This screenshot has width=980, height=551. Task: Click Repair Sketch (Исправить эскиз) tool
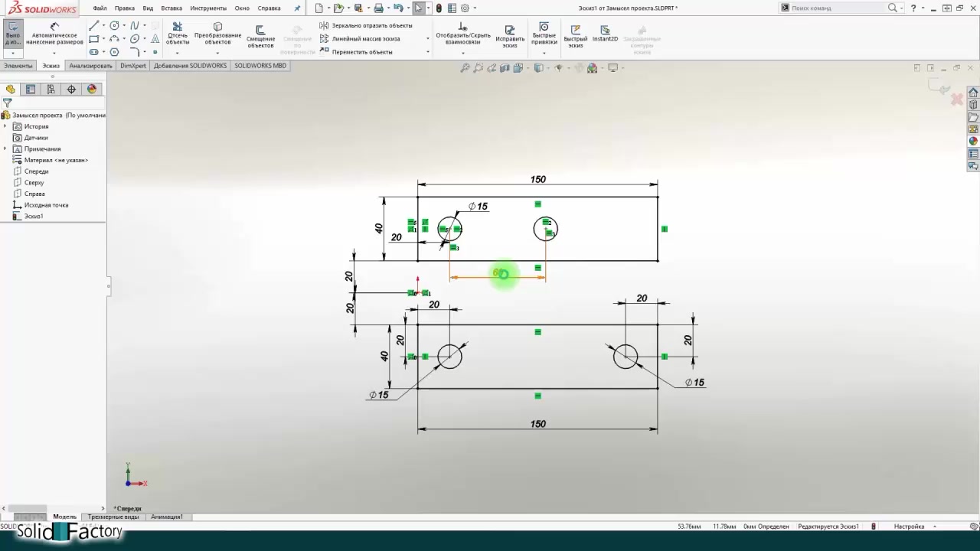click(510, 35)
